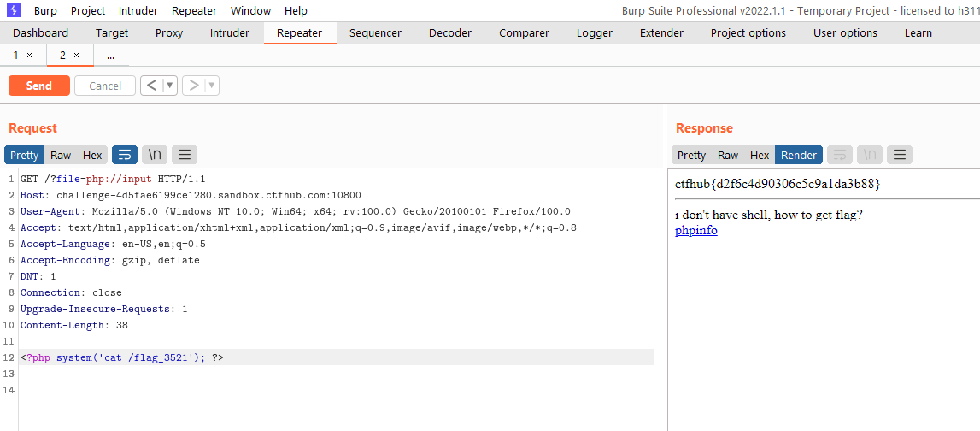Screen dimensions: 980x431
Task: Click the Response panel heading
Action: [704, 127]
